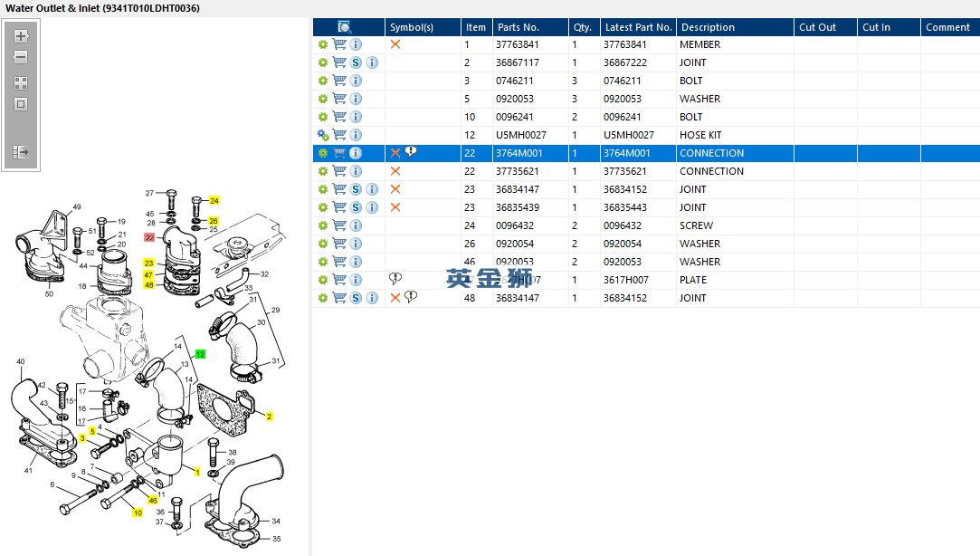This screenshot has width=980, height=556.
Task: Open info icon on item 48 JOINT row
Action: (372, 298)
